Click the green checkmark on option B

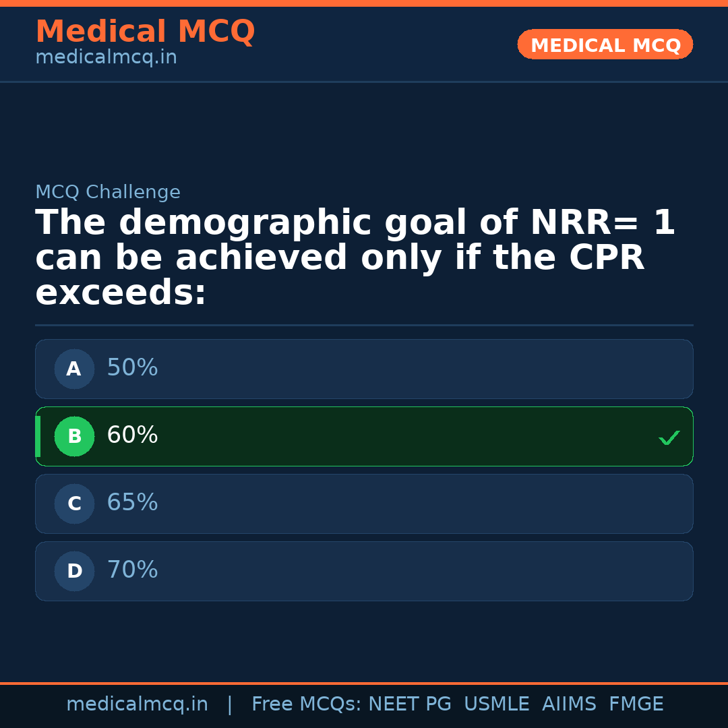pyautogui.click(x=669, y=438)
